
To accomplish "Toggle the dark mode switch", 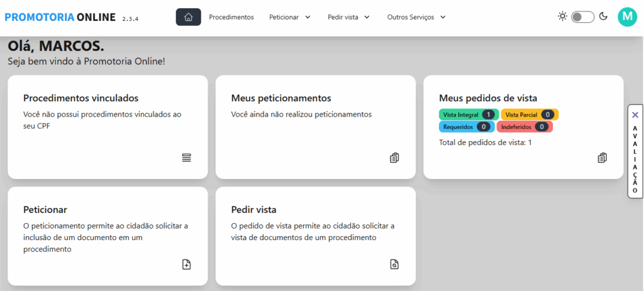I will point(582,17).
